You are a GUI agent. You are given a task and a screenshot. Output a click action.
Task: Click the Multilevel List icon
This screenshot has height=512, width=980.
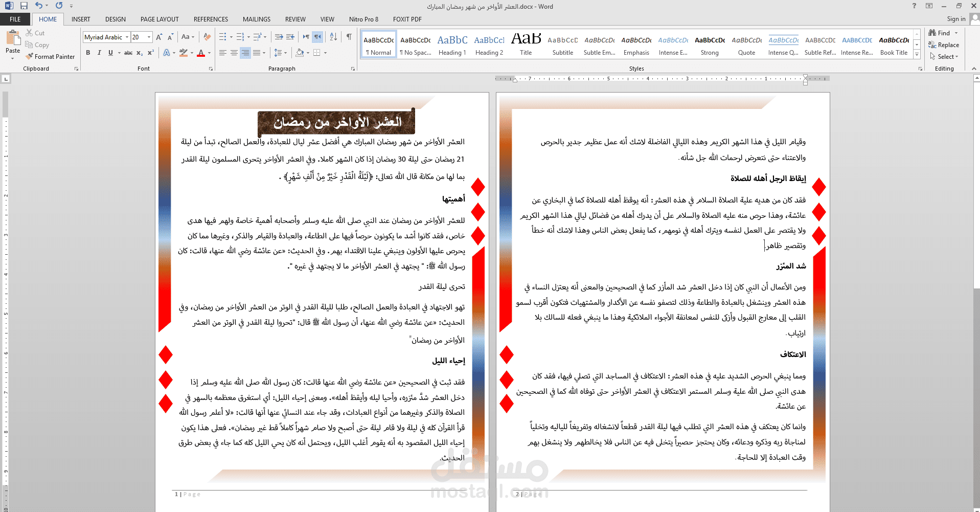tap(258, 37)
